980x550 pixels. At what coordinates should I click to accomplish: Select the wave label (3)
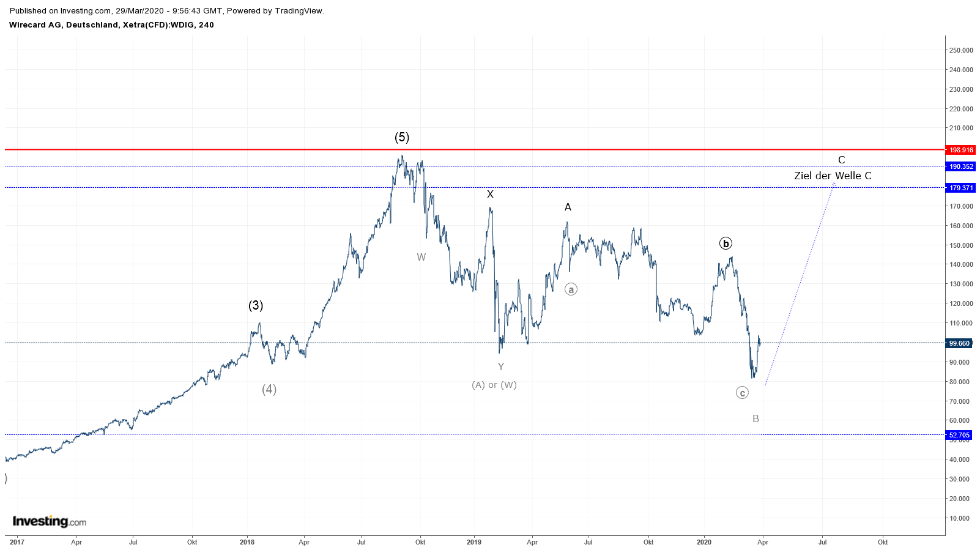[256, 305]
